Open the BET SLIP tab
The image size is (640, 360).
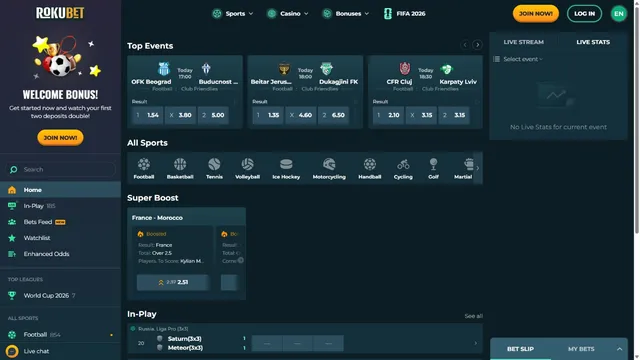(520, 349)
